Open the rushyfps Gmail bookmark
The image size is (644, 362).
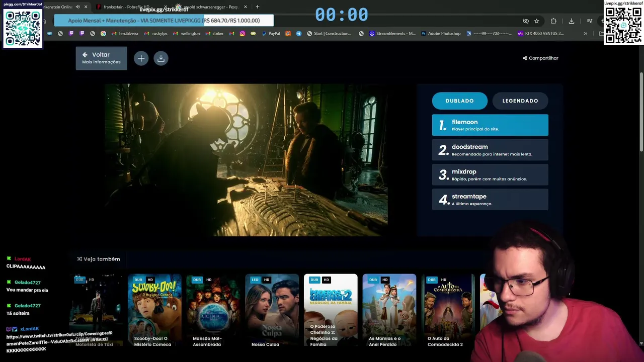tap(155, 34)
